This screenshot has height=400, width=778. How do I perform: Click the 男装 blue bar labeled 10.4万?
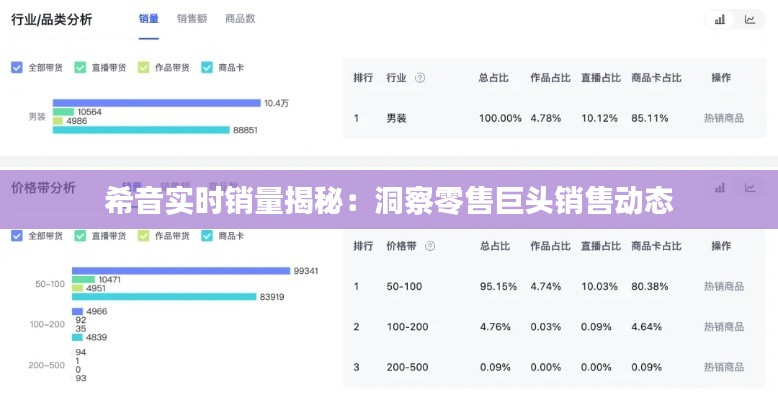(157, 103)
